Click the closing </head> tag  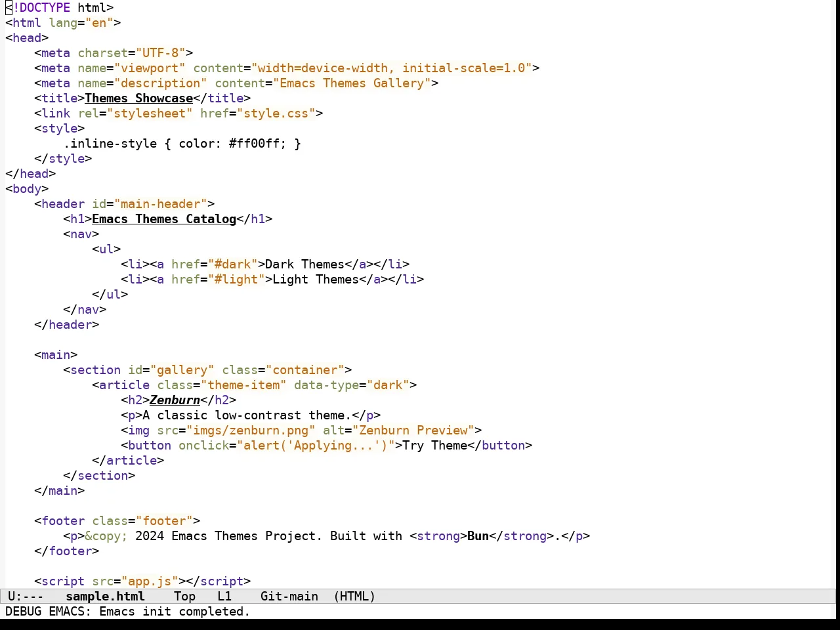point(31,174)
